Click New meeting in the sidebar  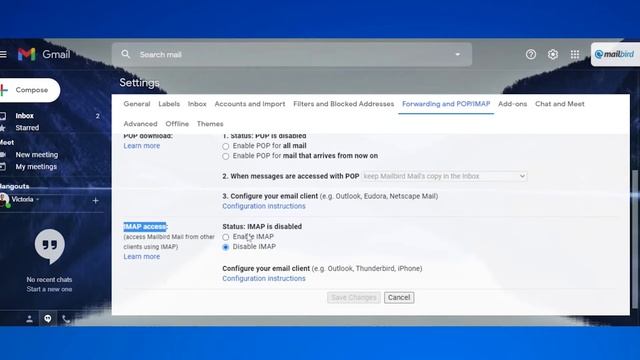pyautogui.click(x=37, y=155)
